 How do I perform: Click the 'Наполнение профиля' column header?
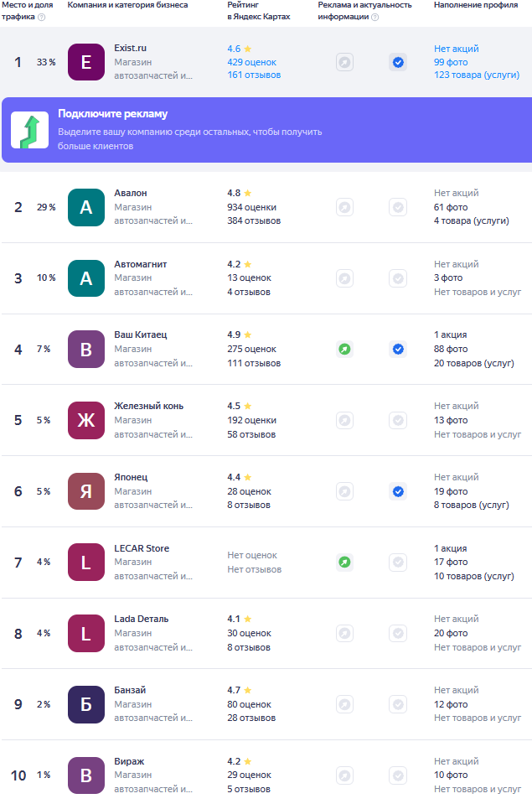point(477,5)
